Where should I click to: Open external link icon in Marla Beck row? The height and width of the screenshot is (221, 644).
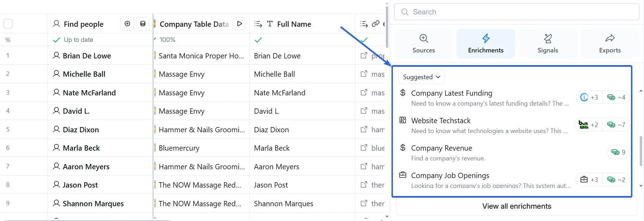[364, 148]
